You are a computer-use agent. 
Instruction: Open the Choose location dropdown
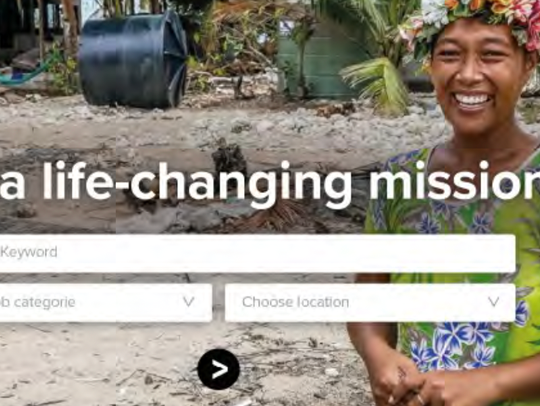(x=370, y=303)
